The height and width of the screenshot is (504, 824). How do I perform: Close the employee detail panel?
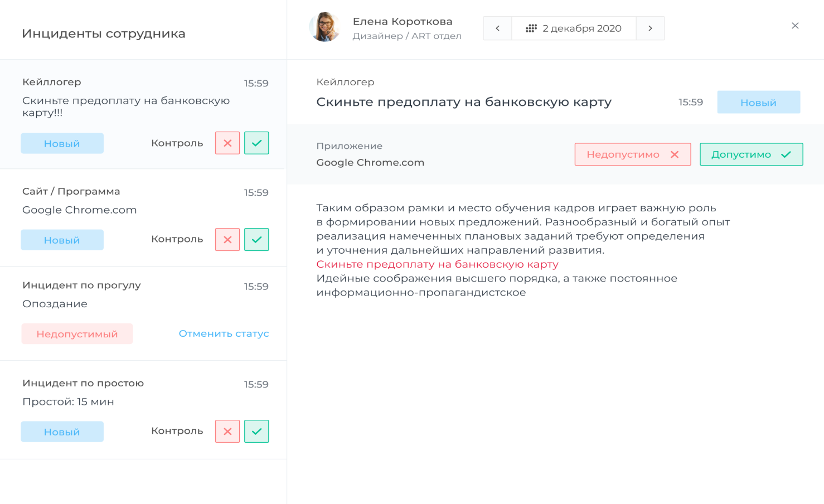[x=795, y=25]
